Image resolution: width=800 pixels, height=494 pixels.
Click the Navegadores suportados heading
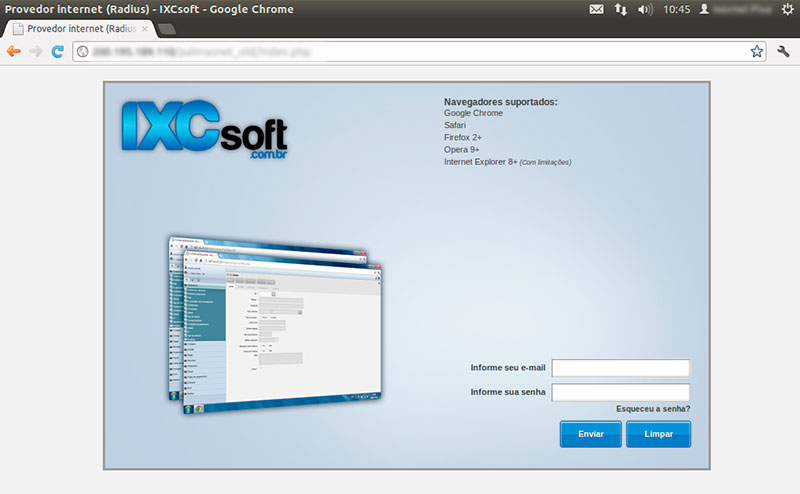[x=501, y=102]
